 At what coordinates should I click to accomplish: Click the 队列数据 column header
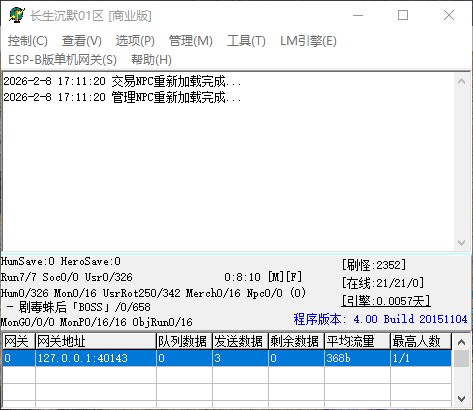tap(184, 341)
